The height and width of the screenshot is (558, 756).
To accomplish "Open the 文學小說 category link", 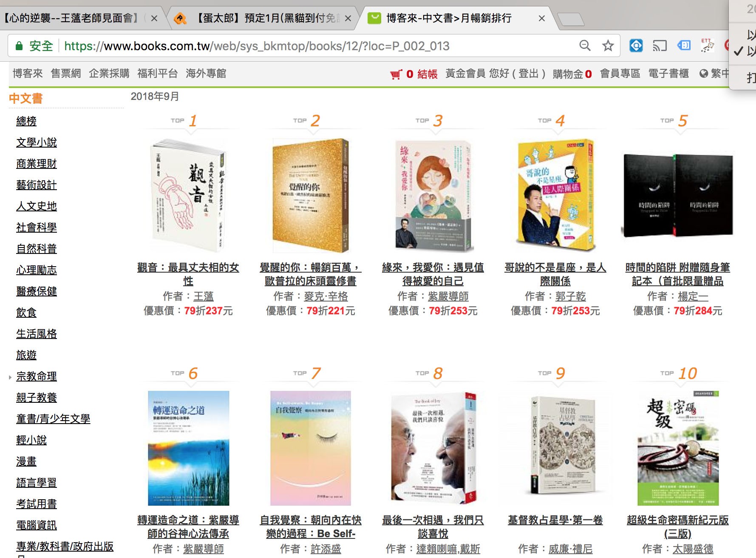I will [37, 142].
